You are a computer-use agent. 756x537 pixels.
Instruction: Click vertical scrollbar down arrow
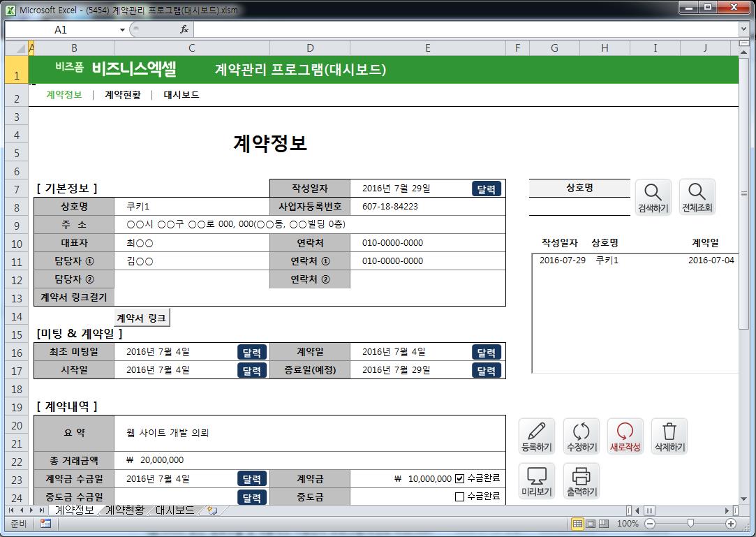coord(744,499)
